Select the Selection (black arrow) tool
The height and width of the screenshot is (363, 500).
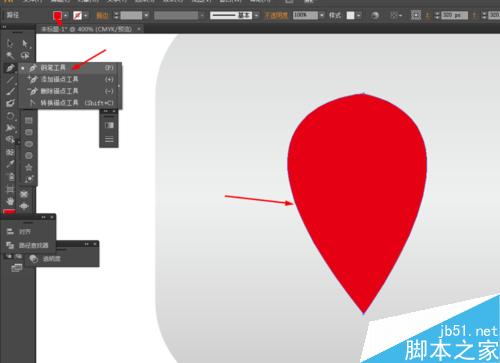click(10, 43)
